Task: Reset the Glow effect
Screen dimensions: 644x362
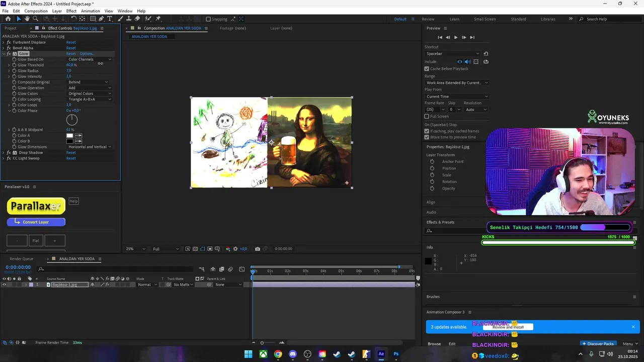Action: (71, 54)
